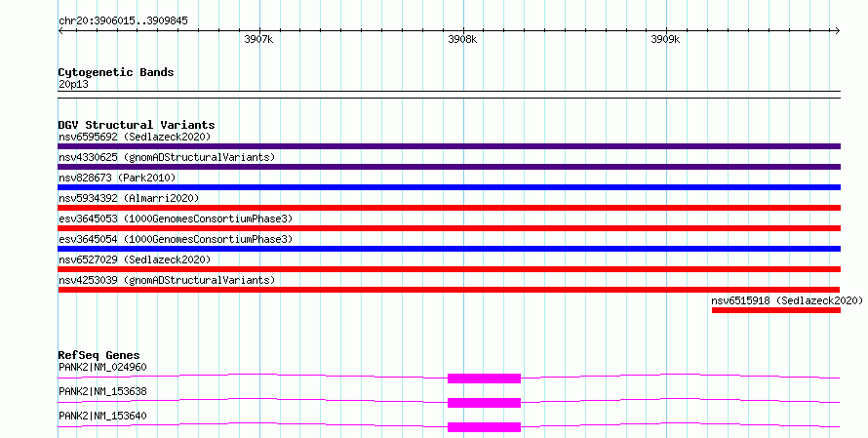Click the PANK2|NM_024960 transcript label
This screenshot has width=868, height=438.
coord(102,367)
